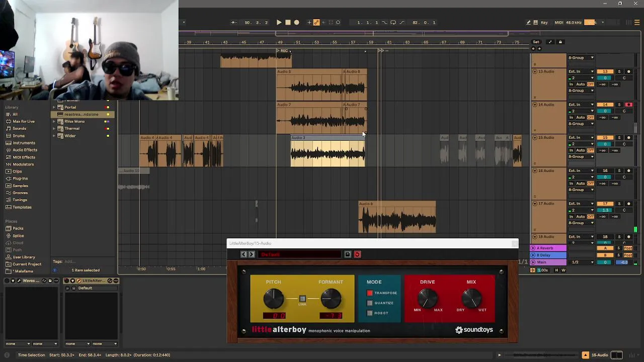This screenshot has width=644, height=362.
Task: Collapse the 14 Audio track
Action: [x=534, y=105]
